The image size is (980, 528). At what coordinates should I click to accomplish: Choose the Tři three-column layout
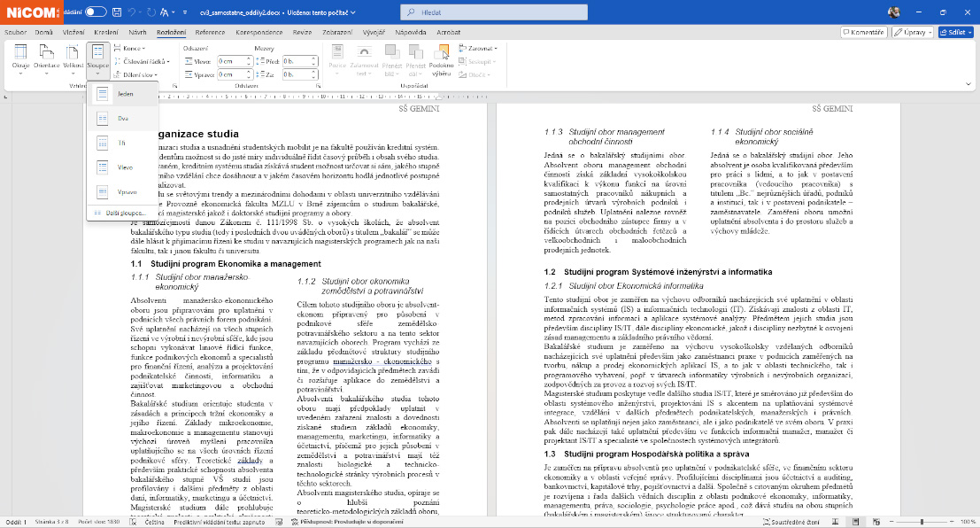(x=123, y=142)
